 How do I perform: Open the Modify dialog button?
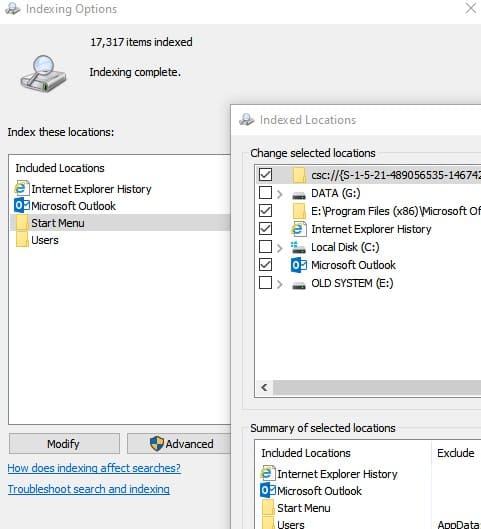(64, 444)
